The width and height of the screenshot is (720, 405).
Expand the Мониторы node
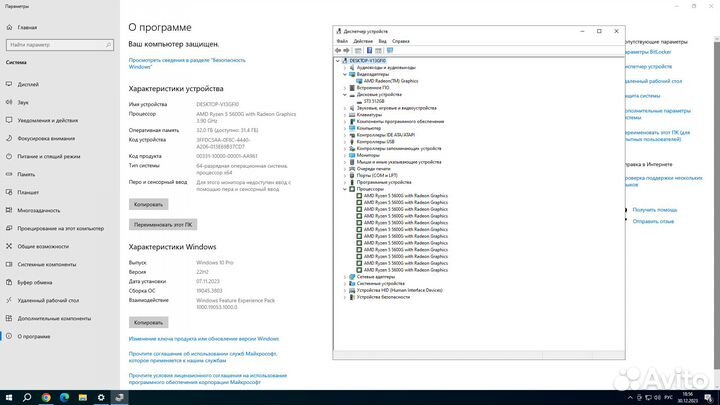point(345,155)
